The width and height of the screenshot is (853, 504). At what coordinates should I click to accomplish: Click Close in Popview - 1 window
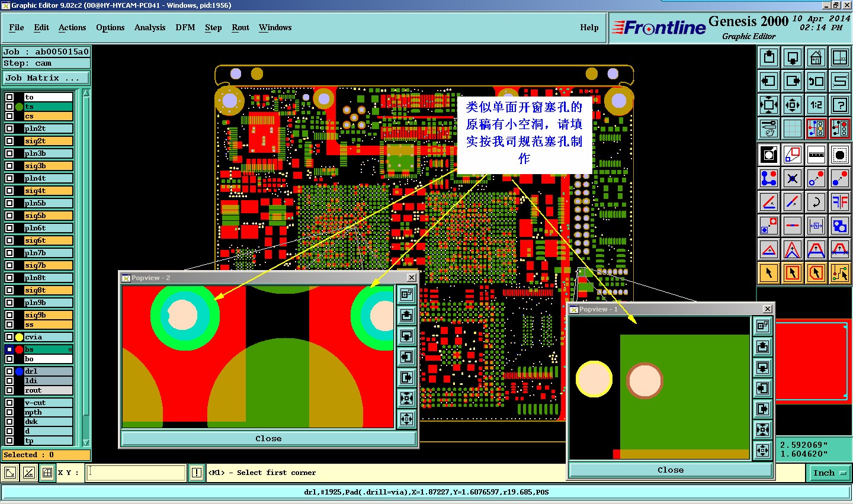pos(671,470)
